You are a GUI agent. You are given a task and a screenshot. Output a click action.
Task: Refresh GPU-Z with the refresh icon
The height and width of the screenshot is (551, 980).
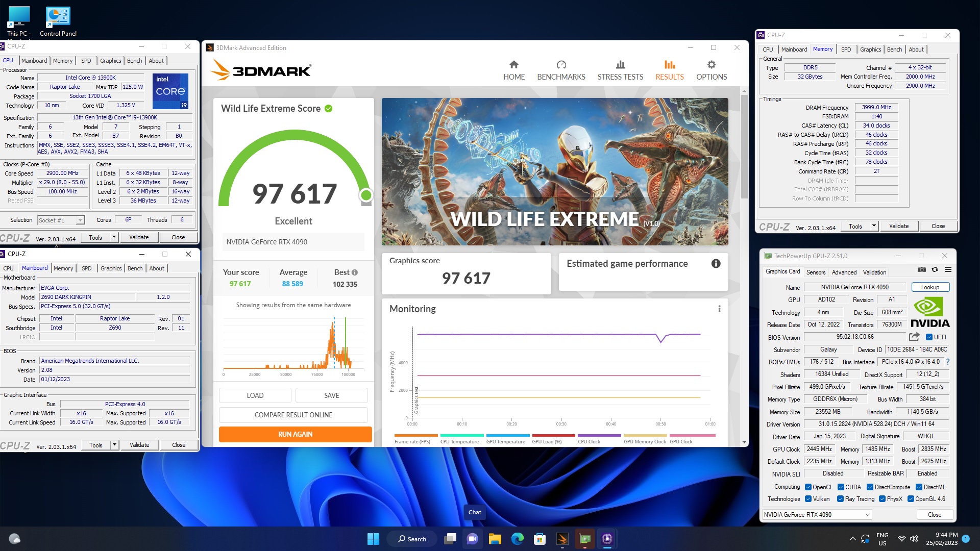point(935,269)
